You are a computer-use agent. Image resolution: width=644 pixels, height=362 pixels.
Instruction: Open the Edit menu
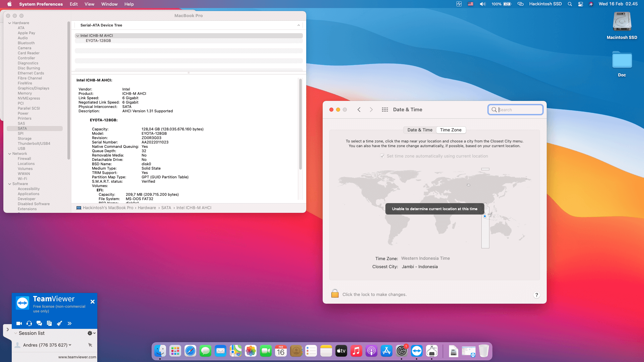(x=73, y=4)
